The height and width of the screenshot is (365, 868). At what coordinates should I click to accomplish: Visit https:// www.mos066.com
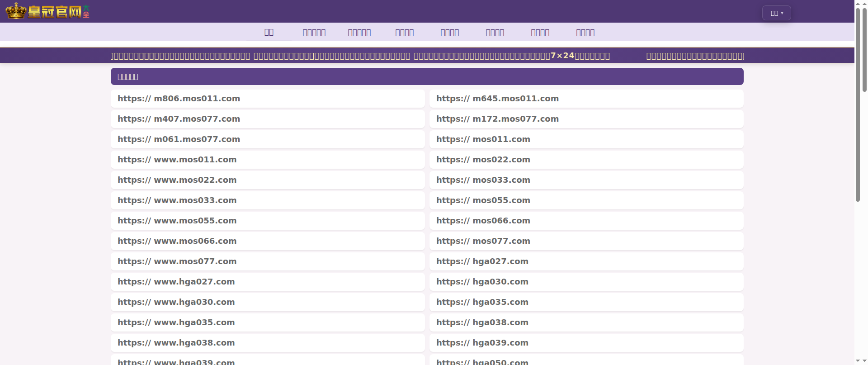pyautogui.click(x=268, y=241)
